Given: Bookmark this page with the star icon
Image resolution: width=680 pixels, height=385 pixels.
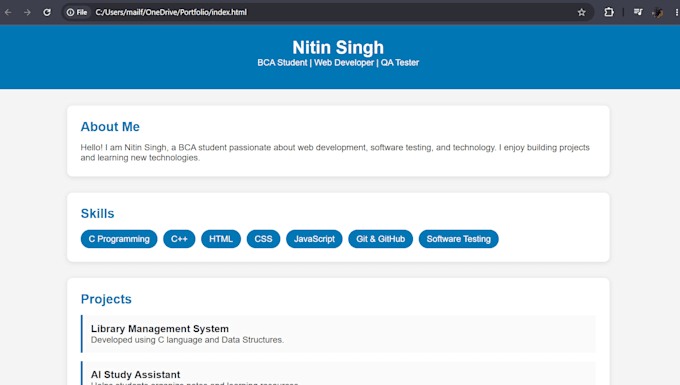Looking at the screenshot, I should (582, 12).
